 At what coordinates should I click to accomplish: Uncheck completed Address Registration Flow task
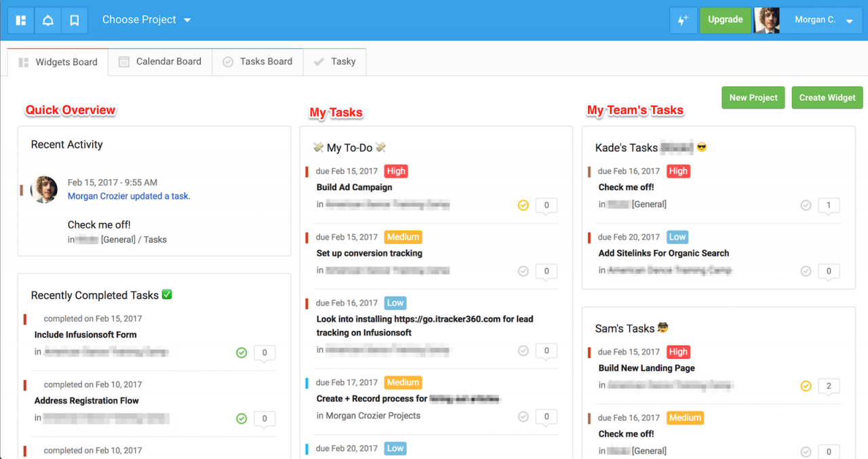[241, 418]
